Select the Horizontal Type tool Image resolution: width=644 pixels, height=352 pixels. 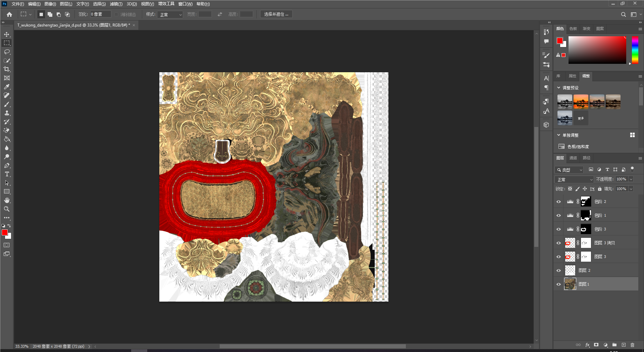(7, 174)
